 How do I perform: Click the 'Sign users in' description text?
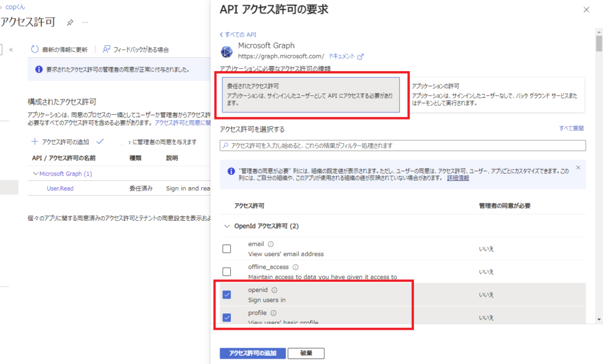267,300
